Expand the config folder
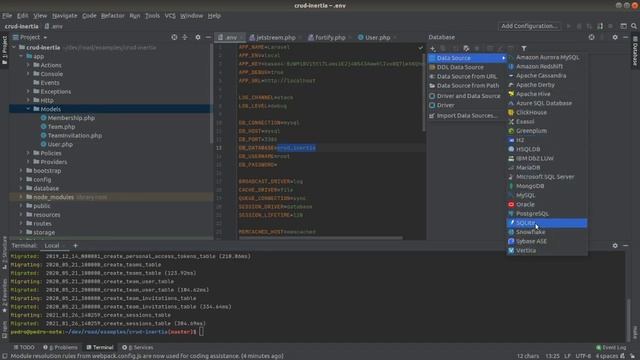Viewport: 640px width, 360px height. pos(21,179)
